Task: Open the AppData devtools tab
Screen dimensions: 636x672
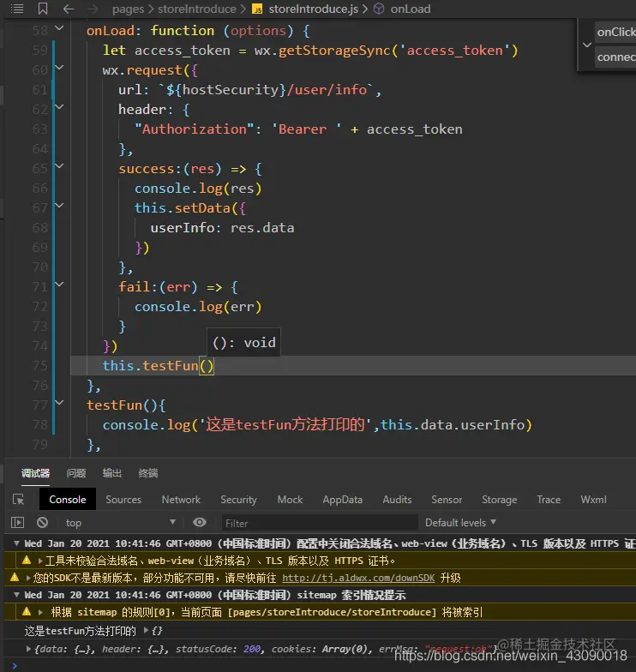Action: tap(343, 499)
